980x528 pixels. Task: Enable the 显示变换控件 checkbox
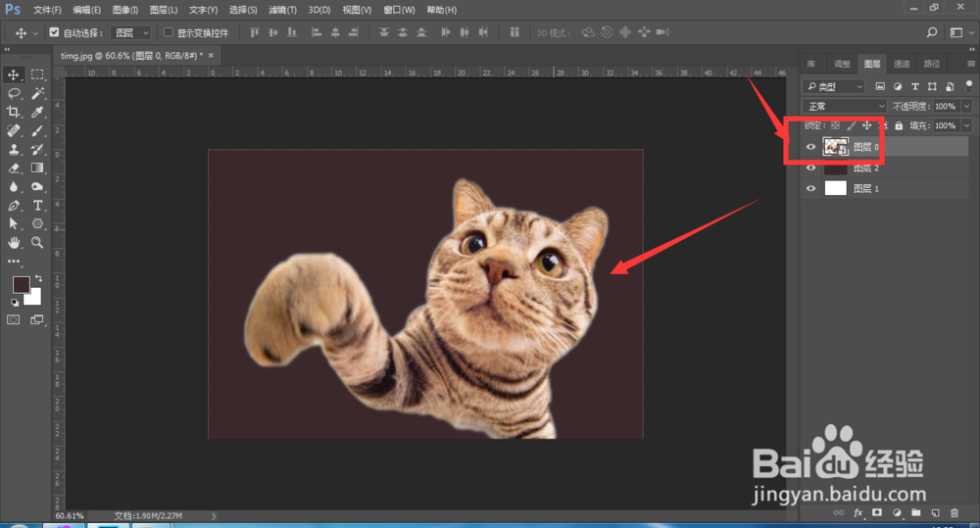point(168,32)
